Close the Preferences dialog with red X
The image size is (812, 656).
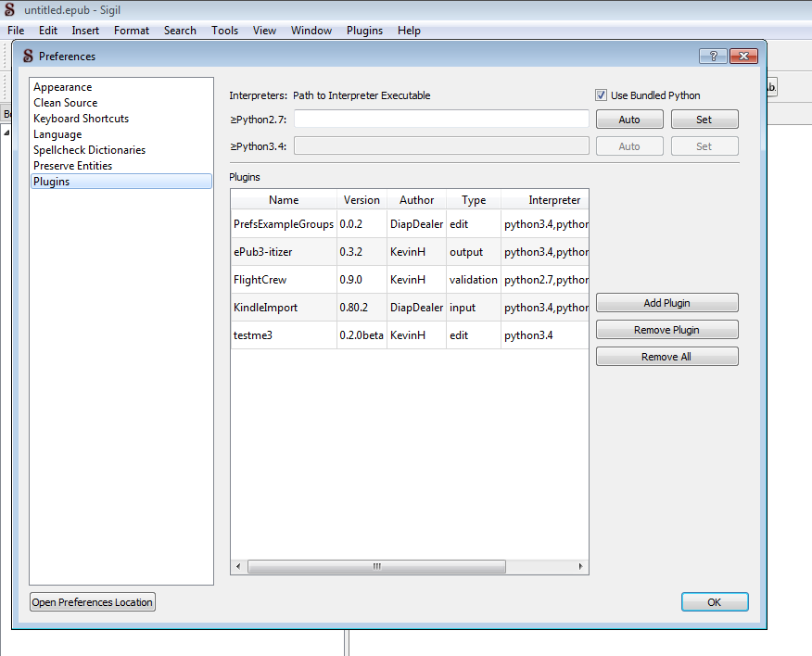click(x=743, y=56)
